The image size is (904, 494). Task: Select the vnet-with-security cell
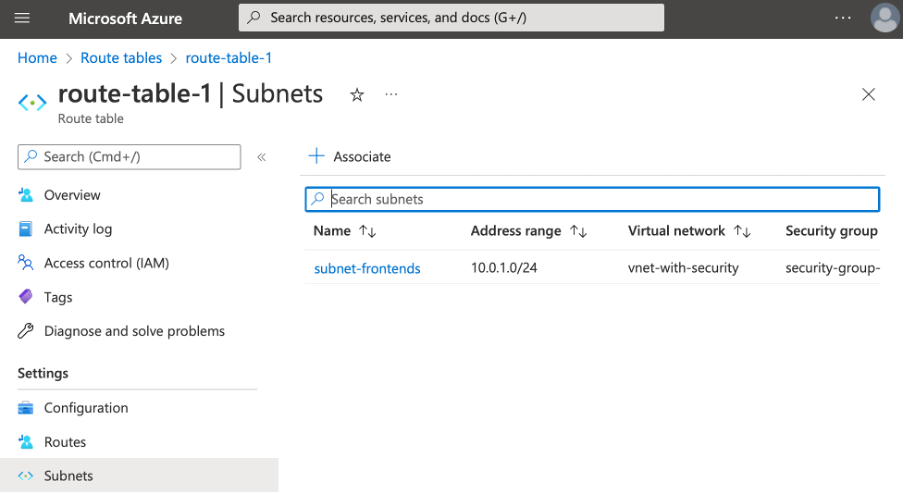click(683, 267)
